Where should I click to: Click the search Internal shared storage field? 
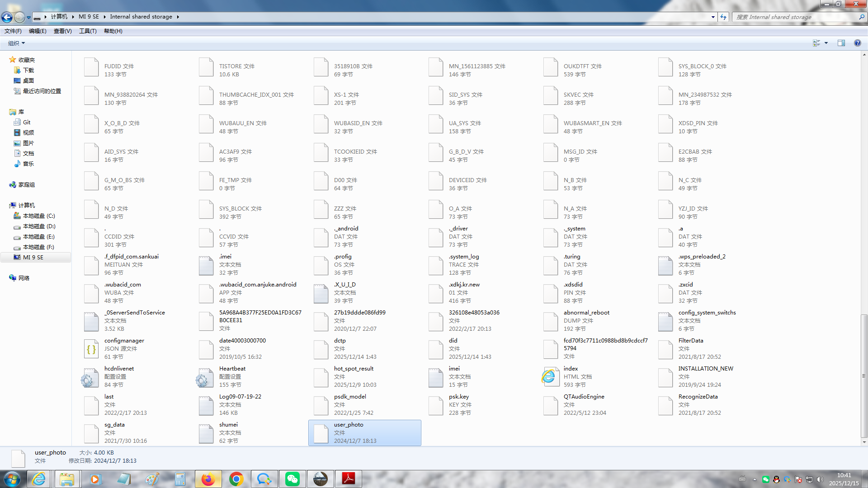coord(796,17)
